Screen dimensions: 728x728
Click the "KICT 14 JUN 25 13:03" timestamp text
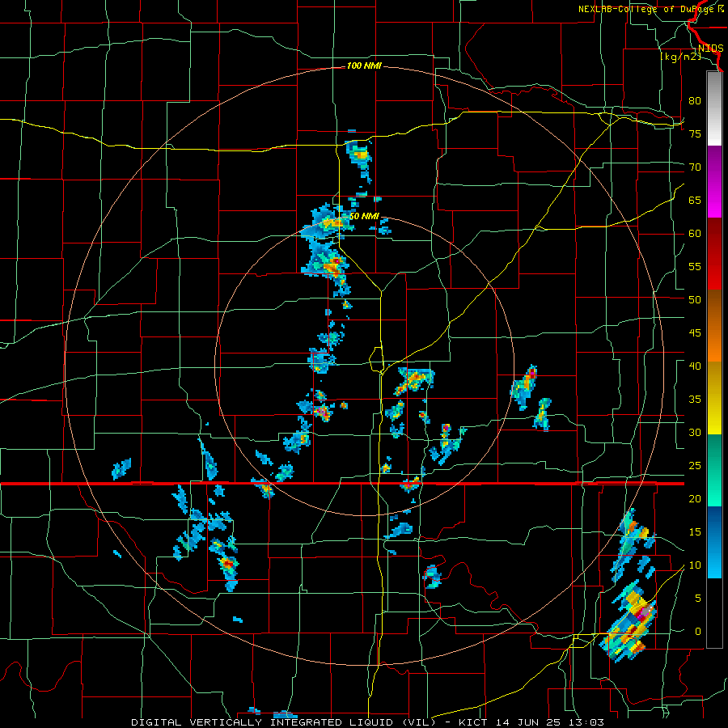click(531, 722)
